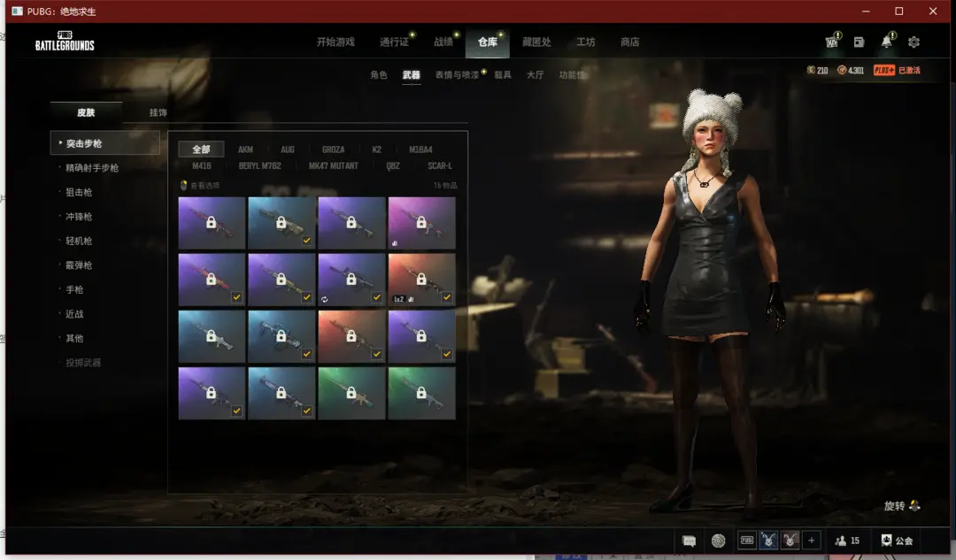The image size is (956, 560).
Task: Filter skins by M416
Action: (x=201, y=165)
